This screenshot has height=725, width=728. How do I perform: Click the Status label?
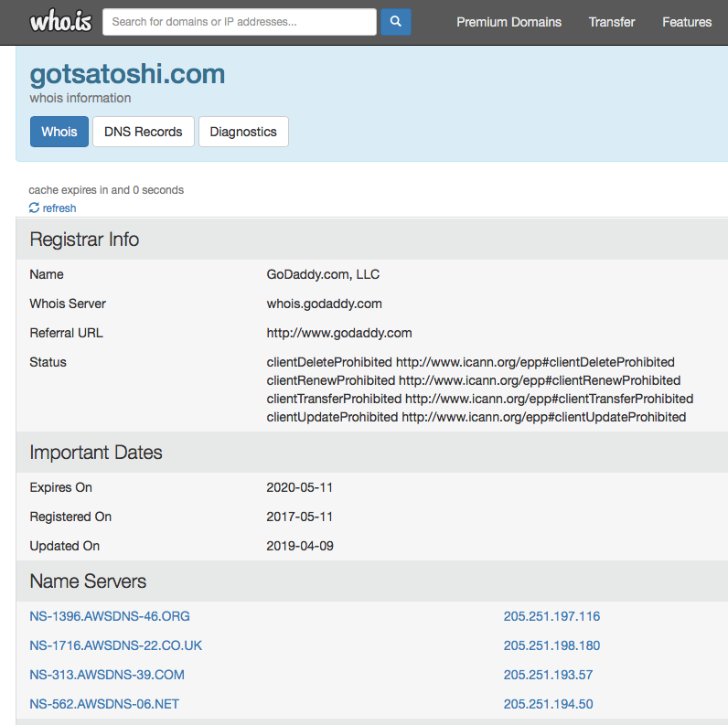pos(48,362)
